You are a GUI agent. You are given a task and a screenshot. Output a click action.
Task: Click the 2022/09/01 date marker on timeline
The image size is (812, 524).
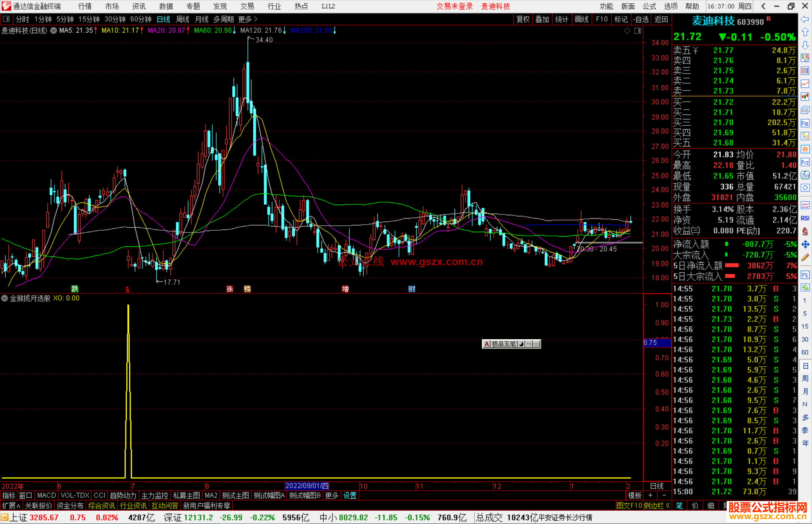307,486
